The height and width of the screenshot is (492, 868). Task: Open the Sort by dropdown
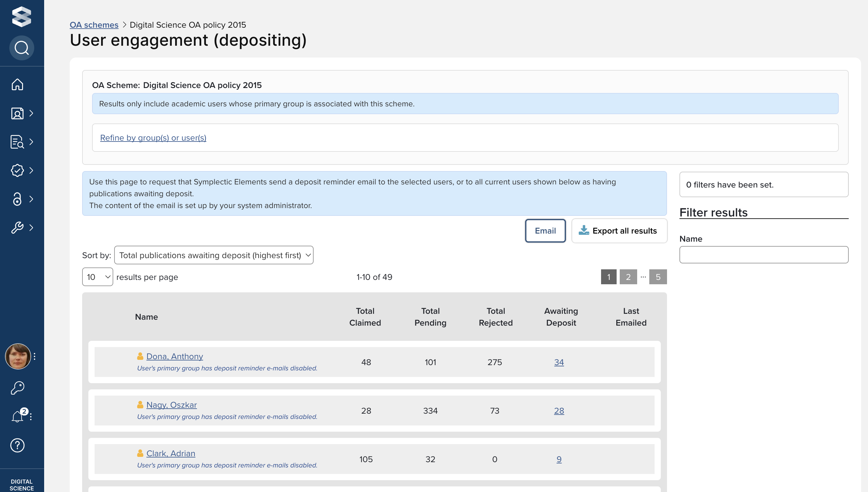click(x=214, y=255)
